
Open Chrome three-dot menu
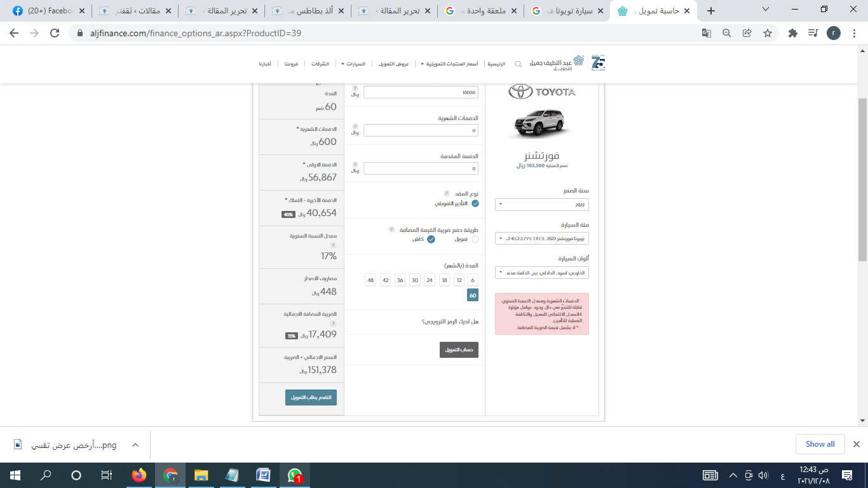[853, 33]
